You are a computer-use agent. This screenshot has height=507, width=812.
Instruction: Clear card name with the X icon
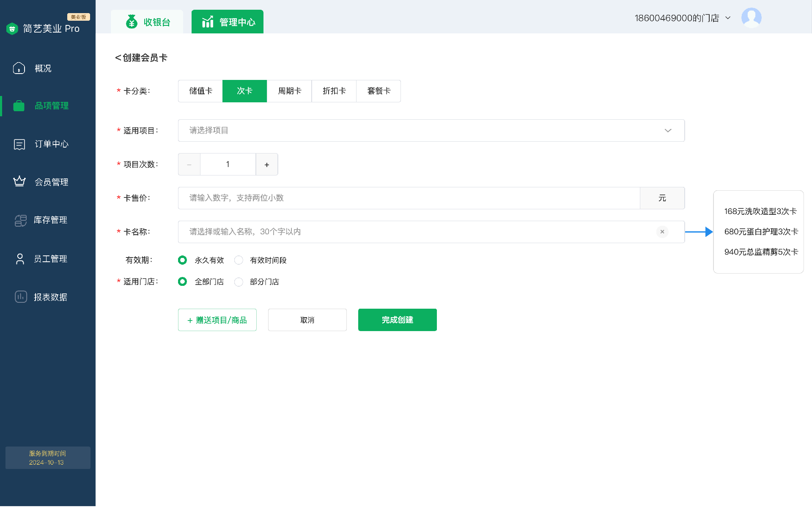662,232
